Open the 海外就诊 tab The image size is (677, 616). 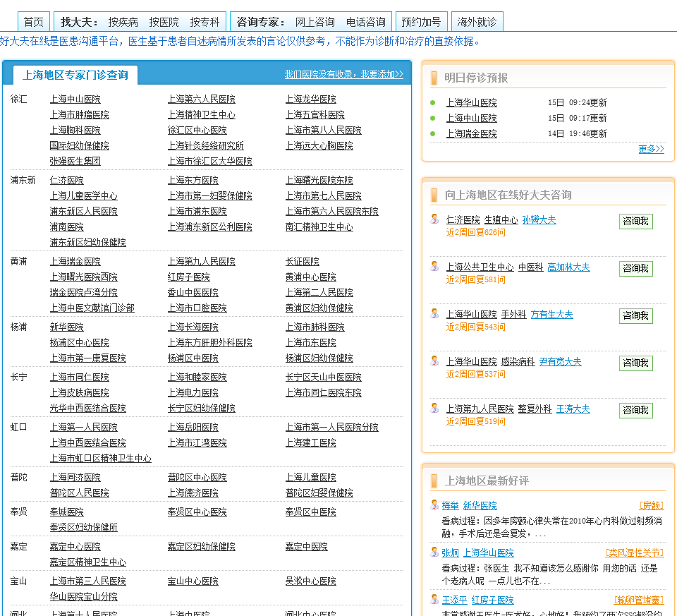477,22
